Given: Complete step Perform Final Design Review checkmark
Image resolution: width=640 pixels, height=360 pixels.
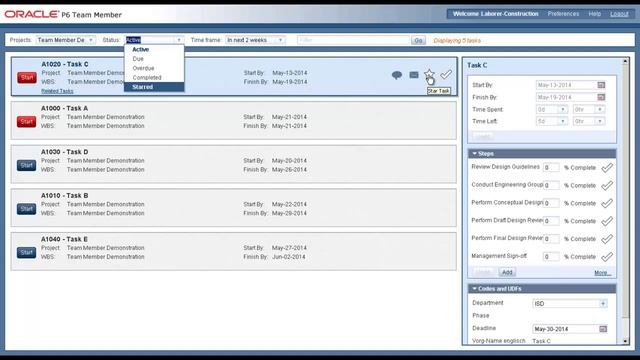Looking at the screenshot, I should [607, 239].
